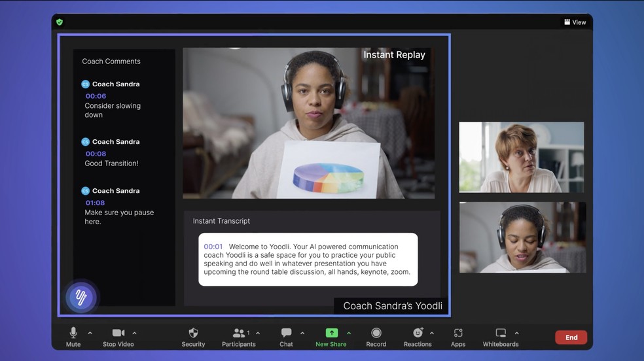
Task: Select the 01:08 comment timestamp
Action: 96,203
